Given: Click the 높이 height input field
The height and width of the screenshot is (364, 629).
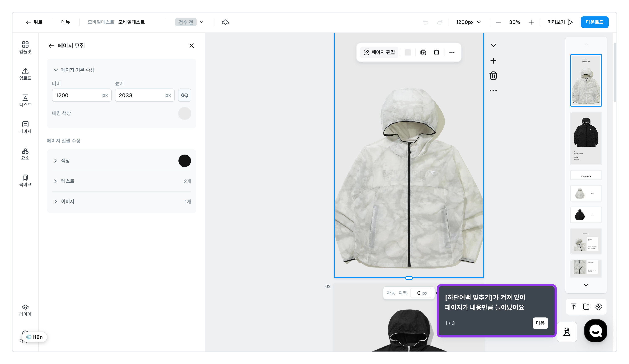Looking at the screenshot, I should [145, 95].
